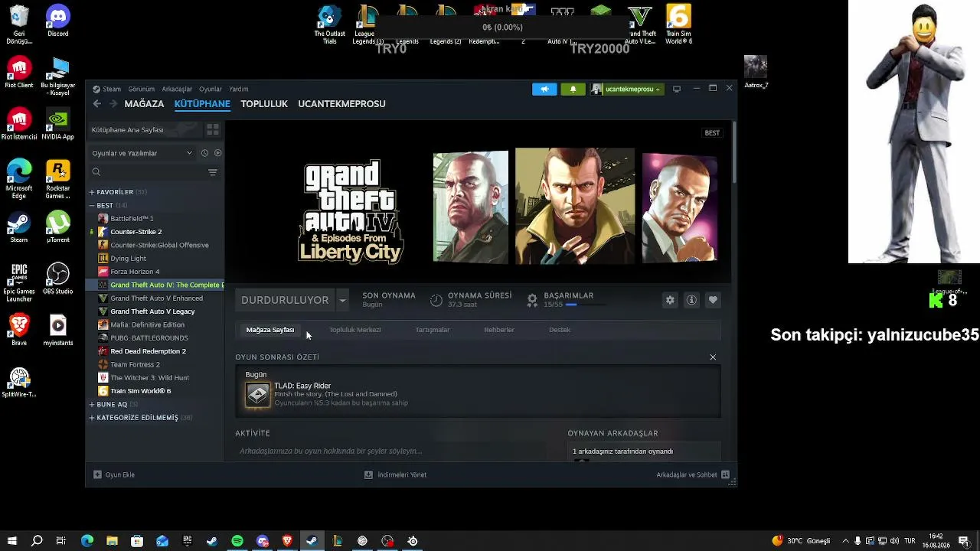
Task: Open the Yardım menu
Action: point(239,89)
